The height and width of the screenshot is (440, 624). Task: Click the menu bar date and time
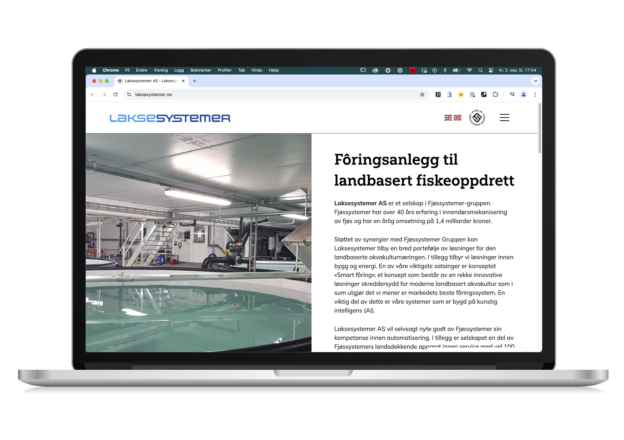pos(517,70)
